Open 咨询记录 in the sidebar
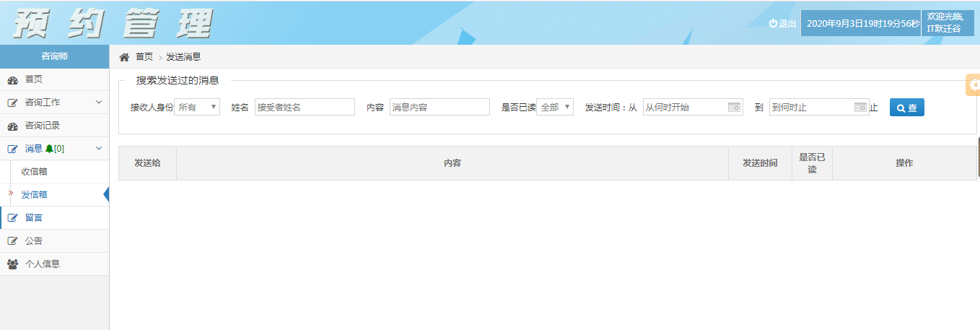Viewport: 980px width, 330px height. pyautogui.click(x=55, y=126)
